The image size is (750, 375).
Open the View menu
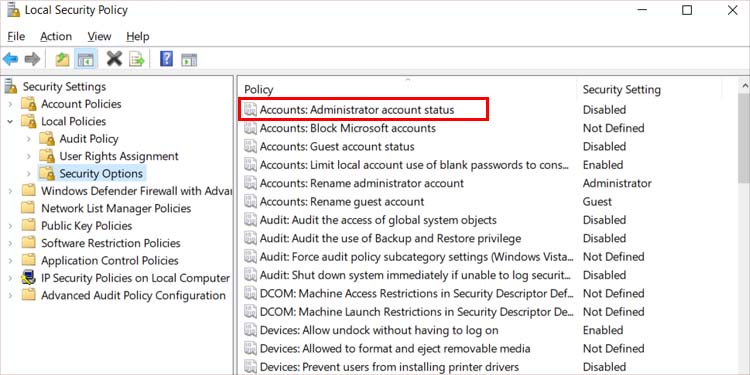(x=99, y=36)
